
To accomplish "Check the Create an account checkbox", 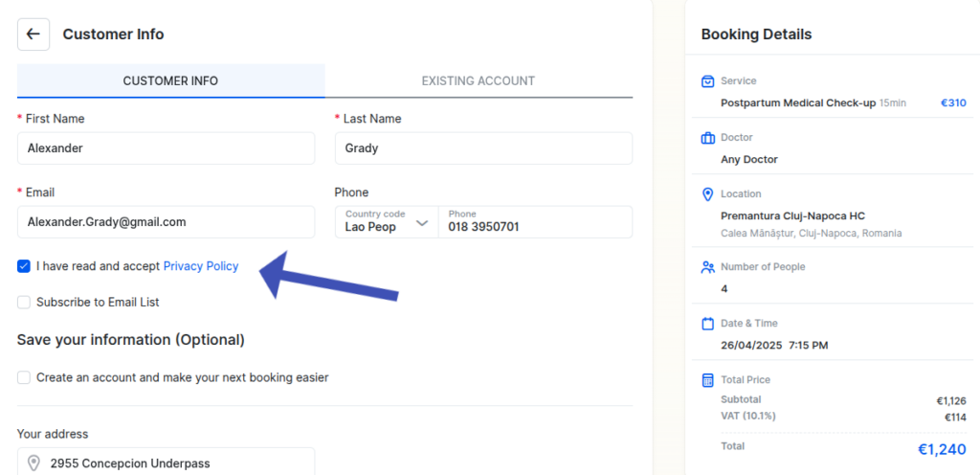I will click(24, 377).
